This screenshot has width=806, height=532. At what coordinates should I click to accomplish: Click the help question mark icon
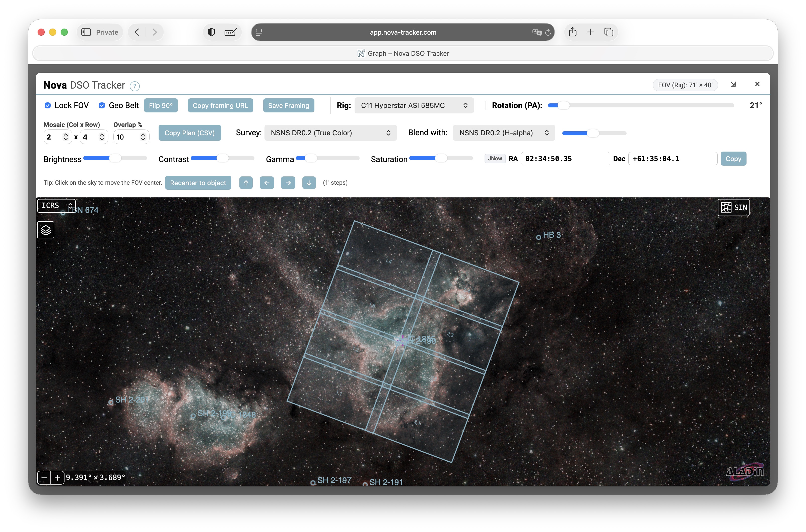coord(135,86)
